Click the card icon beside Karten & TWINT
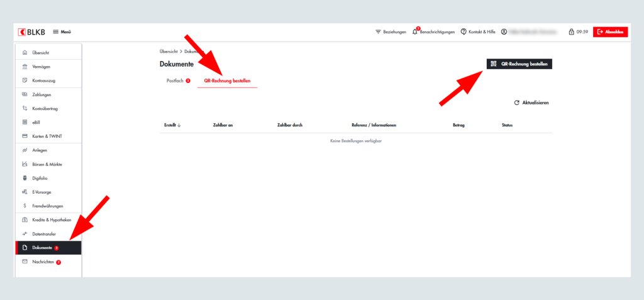Screen dimensions: 644x300 (x=25, y=136)
